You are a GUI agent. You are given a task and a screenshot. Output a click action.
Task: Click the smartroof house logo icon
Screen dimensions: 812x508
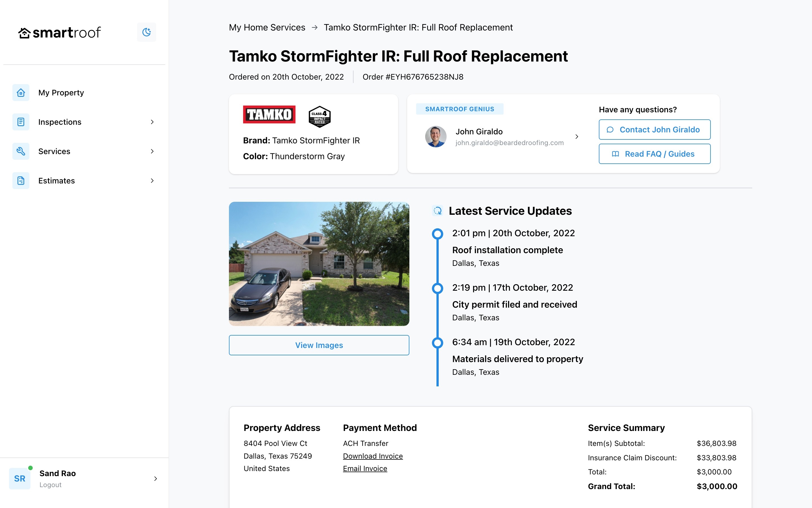point(25,33)
